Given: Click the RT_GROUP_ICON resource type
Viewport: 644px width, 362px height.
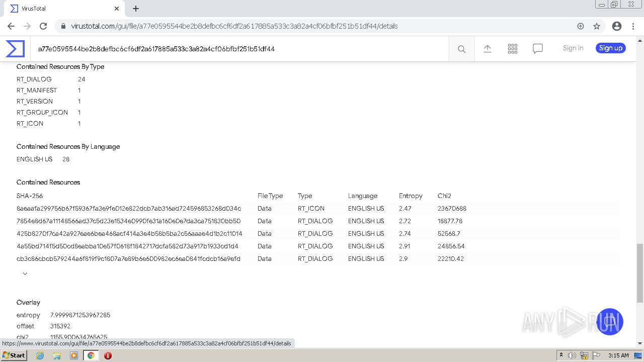Looking at the screenshot, I should (42, 113).
